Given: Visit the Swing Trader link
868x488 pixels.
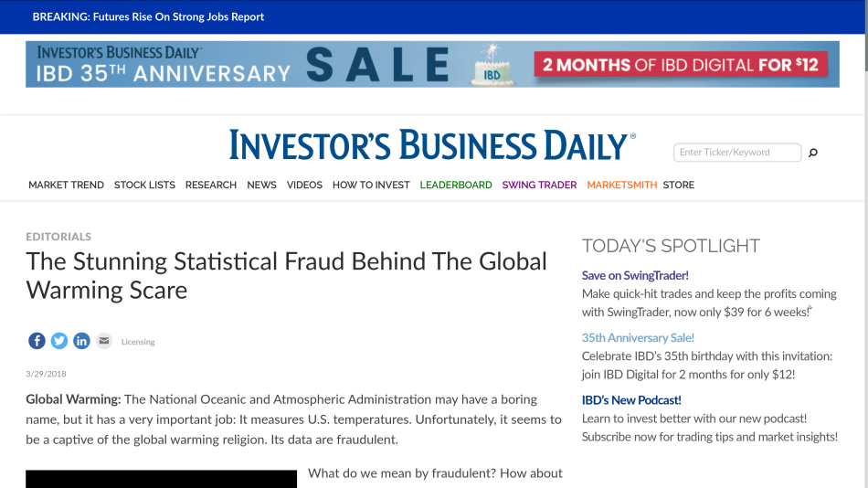Looking at the screenshot, I should pyautogui.click(x=539, y=185).
